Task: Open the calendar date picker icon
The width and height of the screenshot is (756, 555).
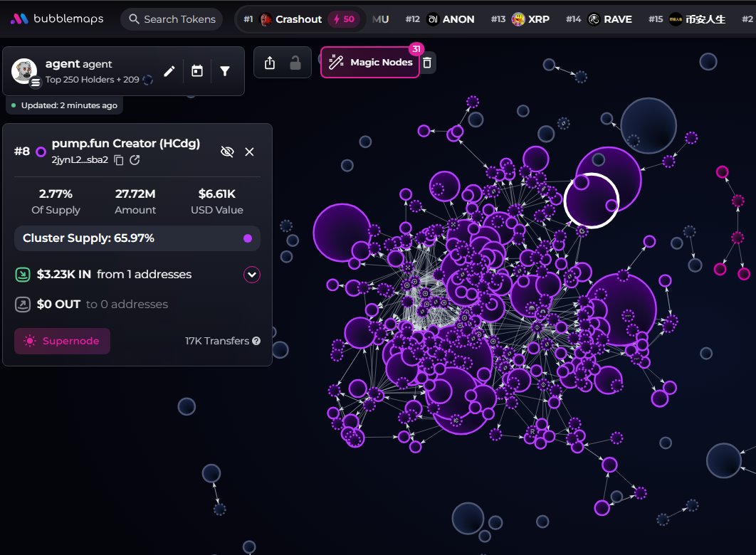Action: coord(197,71)
